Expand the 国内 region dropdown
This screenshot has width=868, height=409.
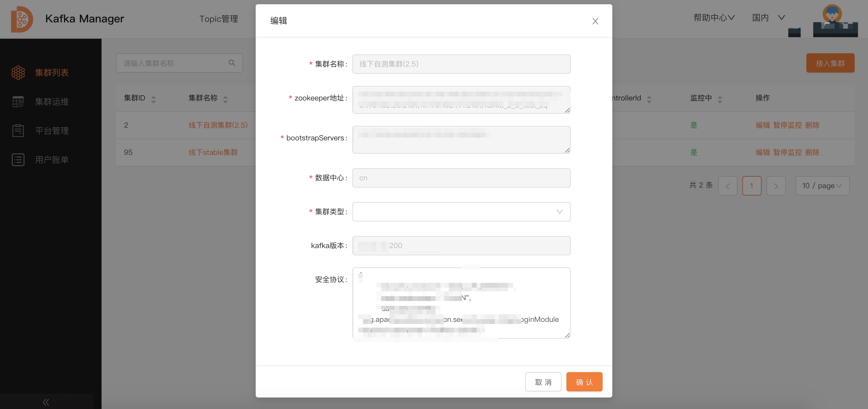point(768,18)
